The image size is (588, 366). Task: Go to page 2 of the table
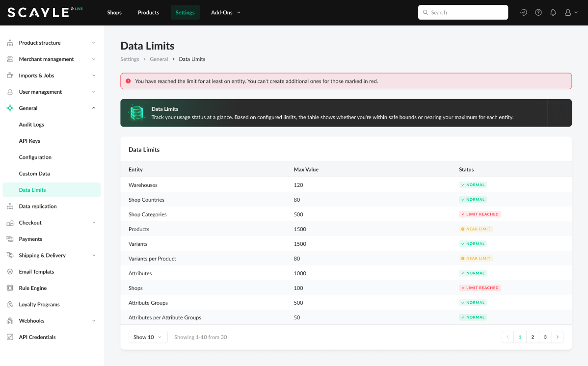533,337
